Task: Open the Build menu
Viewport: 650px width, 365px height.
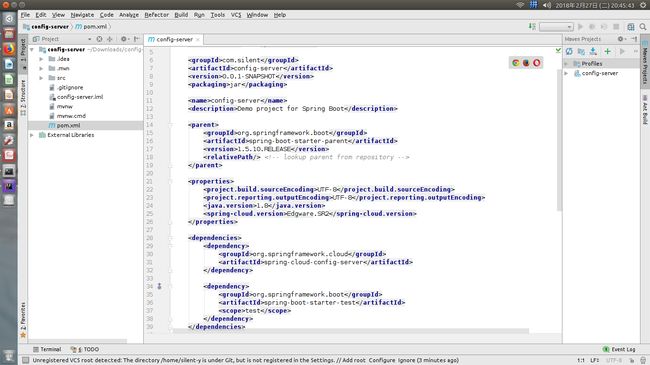Action: pos(181,15)
